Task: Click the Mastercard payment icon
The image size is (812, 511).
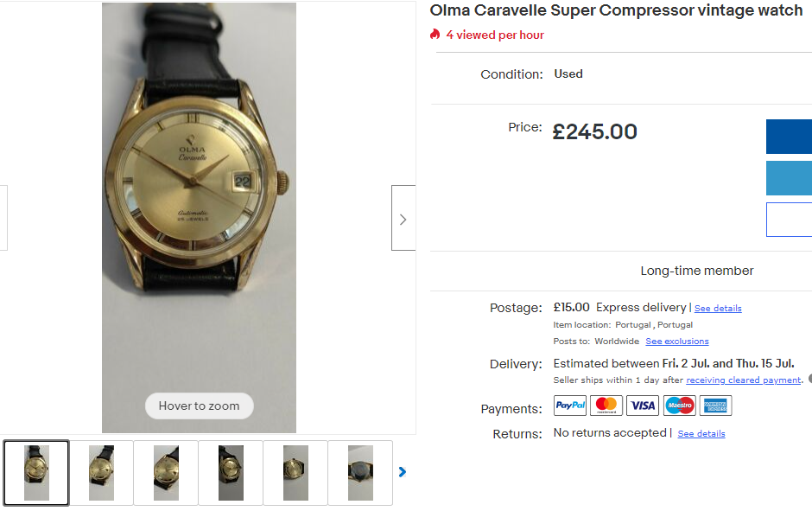Action: (606, 406)
